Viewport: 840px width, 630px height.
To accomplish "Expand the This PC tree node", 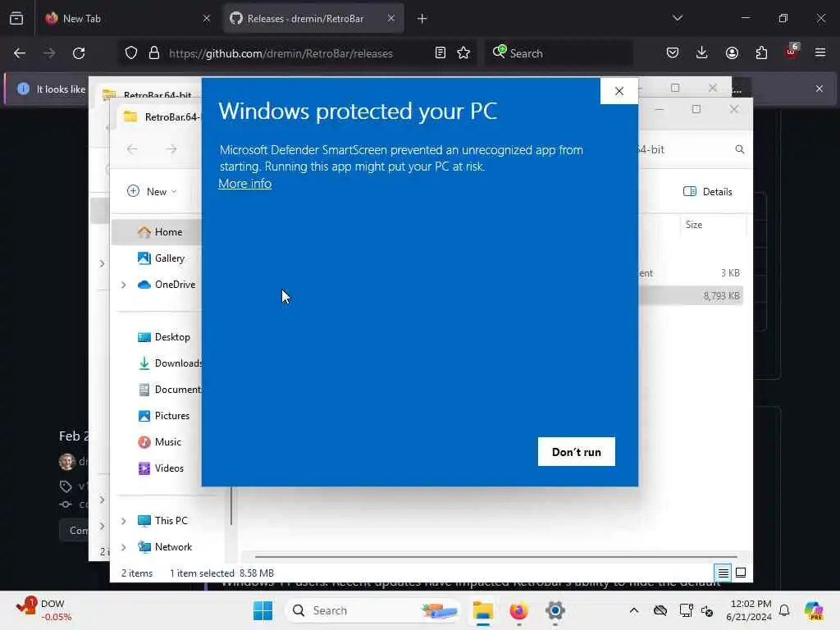I will tap(124, 521).
